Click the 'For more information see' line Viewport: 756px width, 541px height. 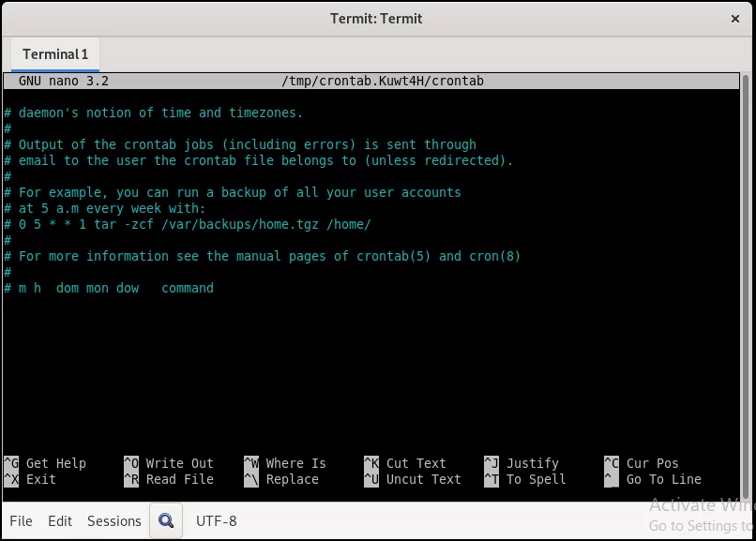point(263,256)
